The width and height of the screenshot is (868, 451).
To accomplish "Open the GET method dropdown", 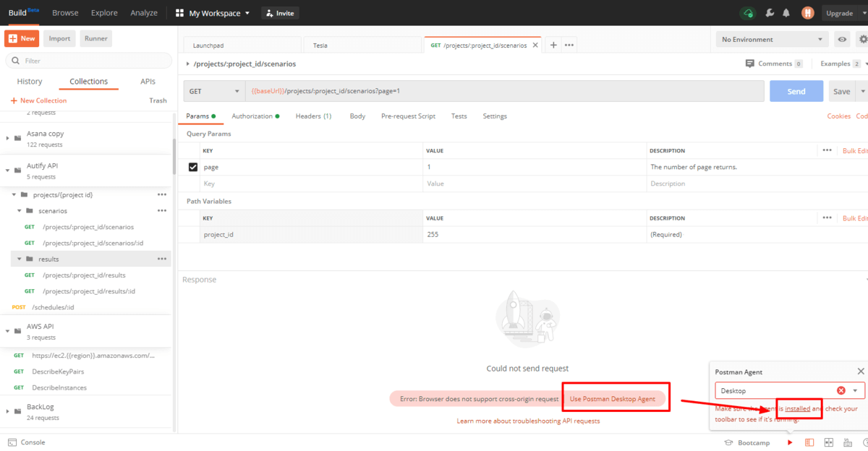I will 215,91.
